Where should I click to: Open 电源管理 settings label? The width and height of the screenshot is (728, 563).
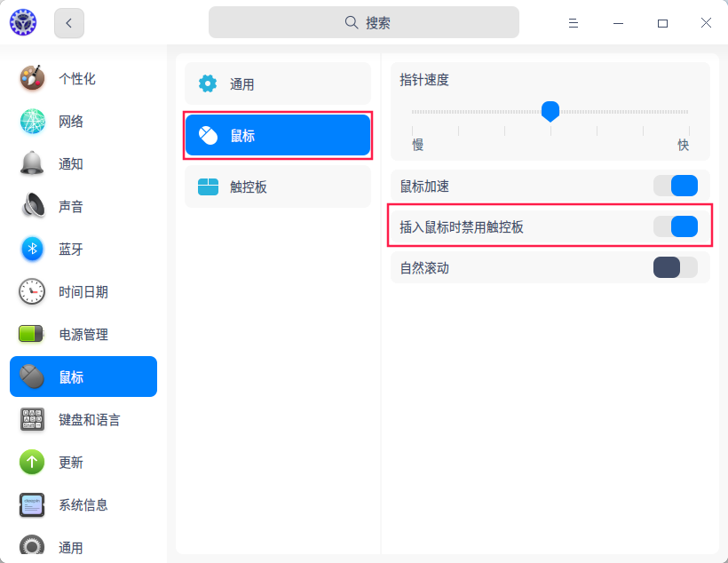83,335
